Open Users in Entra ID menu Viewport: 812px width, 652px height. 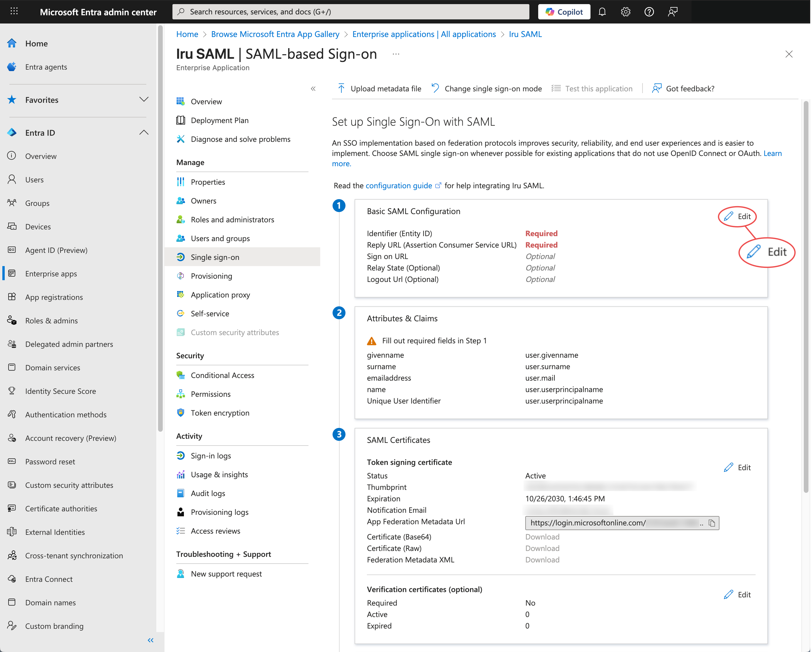click(34, 179)
